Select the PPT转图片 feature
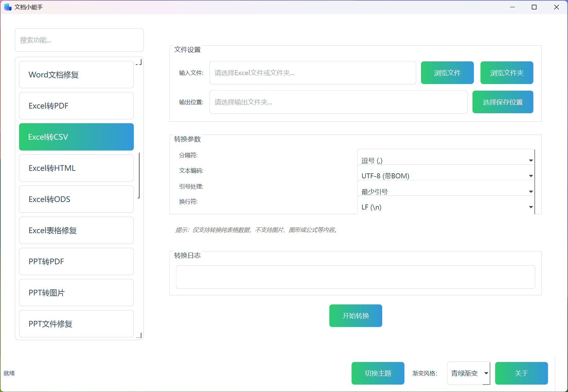Screen dimensions: 568x392 [x=76, y=293]
